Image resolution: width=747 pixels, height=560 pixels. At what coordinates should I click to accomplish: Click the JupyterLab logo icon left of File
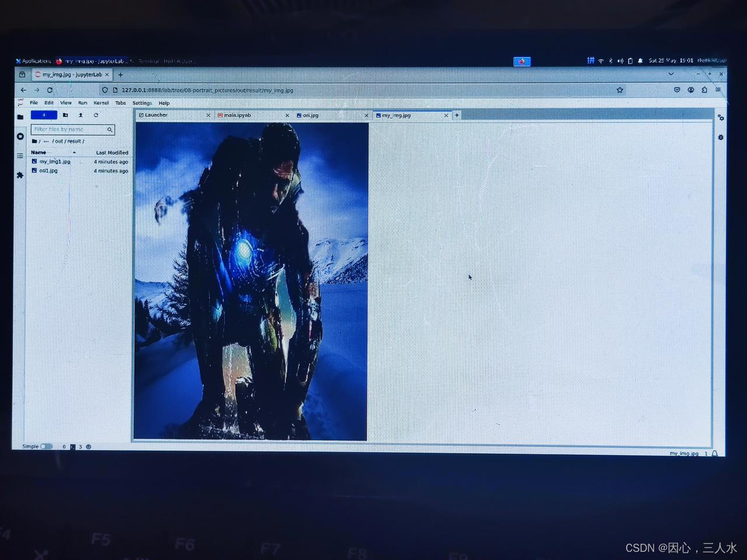coord(20,103)
